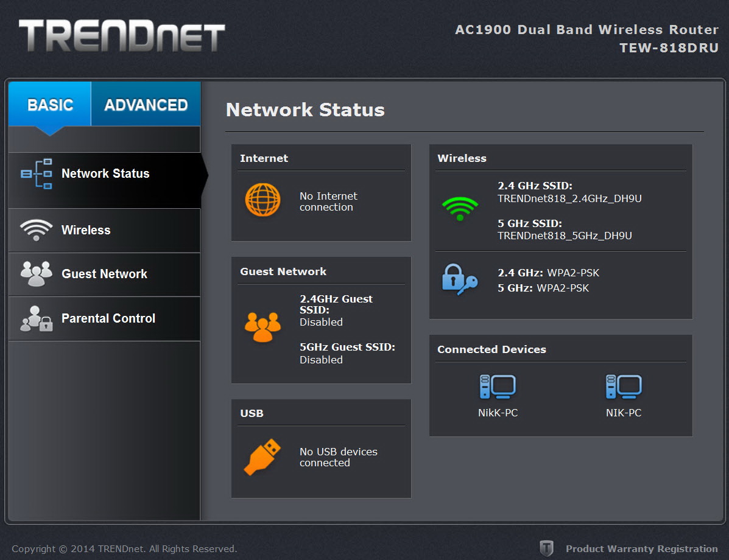Click the Disabled status under 5GHz Guest SSID

click(x=321, y=360)
